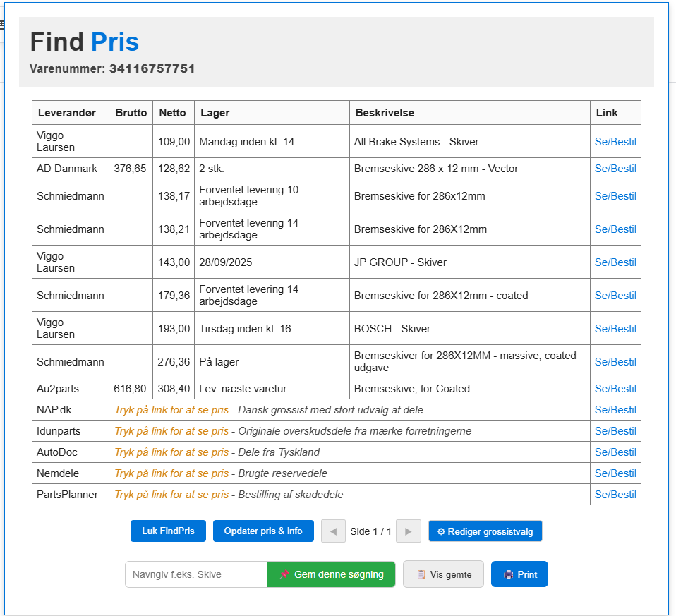Image resolution: width=676 pixels, height=616 pixels.
Task: Open Se/Bestil for All Brake Systems row
Action: pyautogui.click(x=615, y=142)
